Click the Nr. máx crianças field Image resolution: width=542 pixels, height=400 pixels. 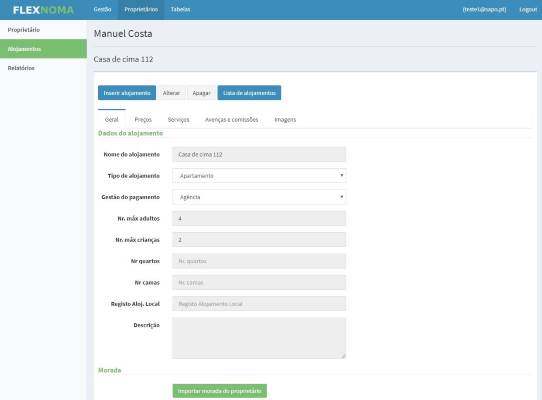pyautogui.click(x=259, y=240)
